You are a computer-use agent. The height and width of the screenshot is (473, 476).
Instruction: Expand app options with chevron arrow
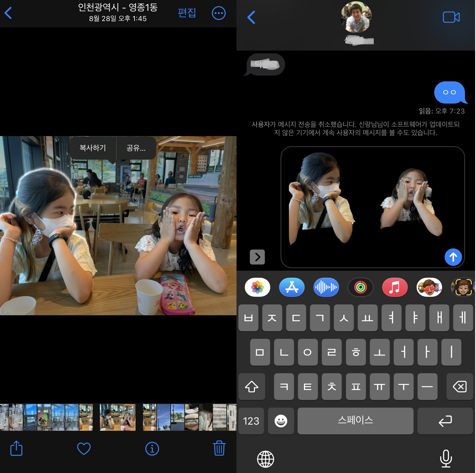coord(257,257)
